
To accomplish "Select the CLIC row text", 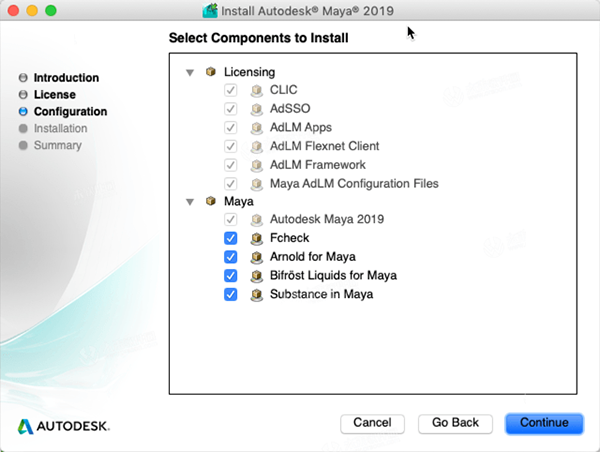I will pos(284,90).
